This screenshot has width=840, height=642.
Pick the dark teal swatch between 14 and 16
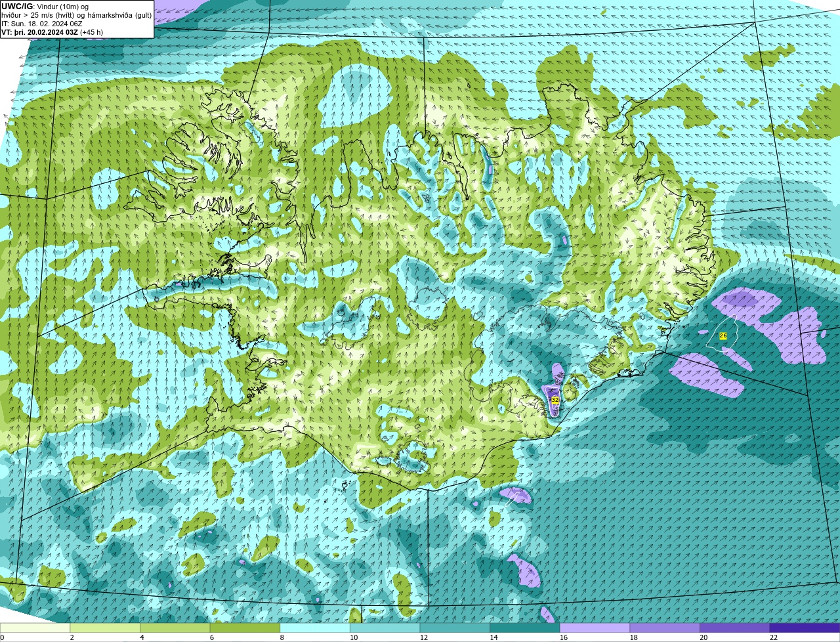point(525,628)
